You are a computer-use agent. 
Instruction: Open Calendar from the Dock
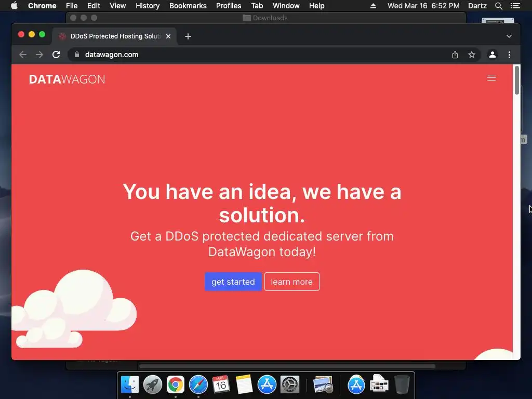(x=221, y=385)
